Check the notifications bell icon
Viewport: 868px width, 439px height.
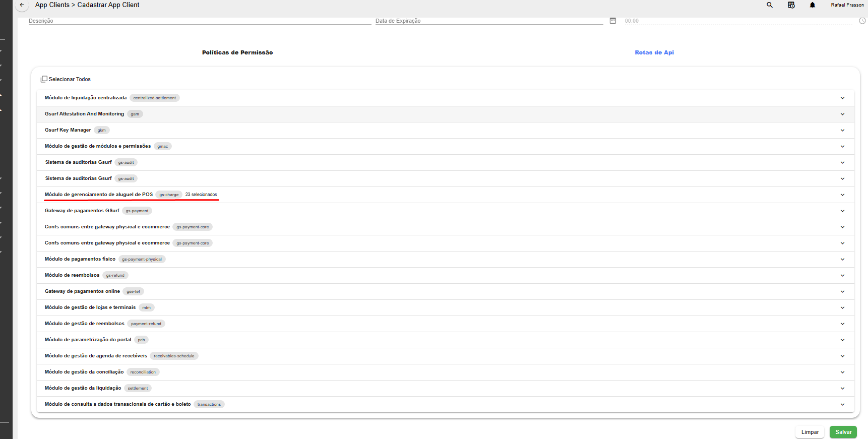click(x=812, y=5)
